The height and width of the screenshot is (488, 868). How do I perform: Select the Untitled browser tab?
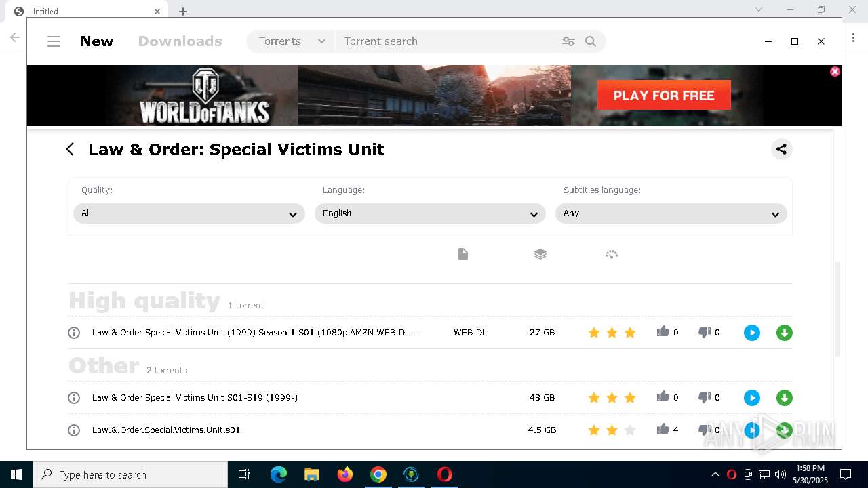point(88,11)
